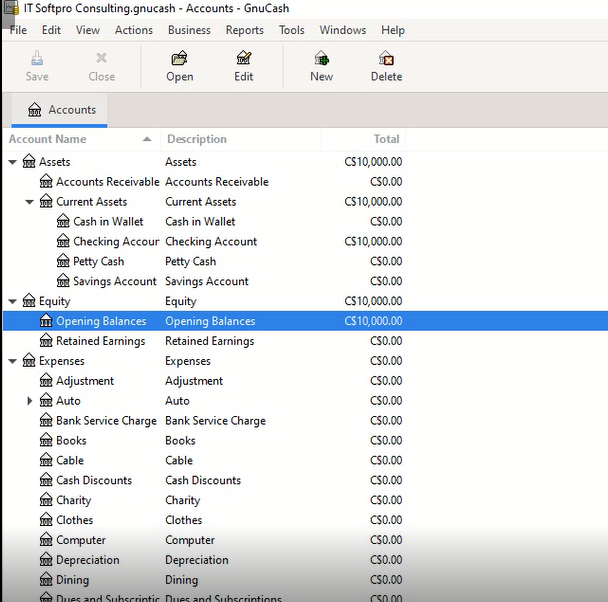Click the Save toolbar icon

click(x=37, y=66)
